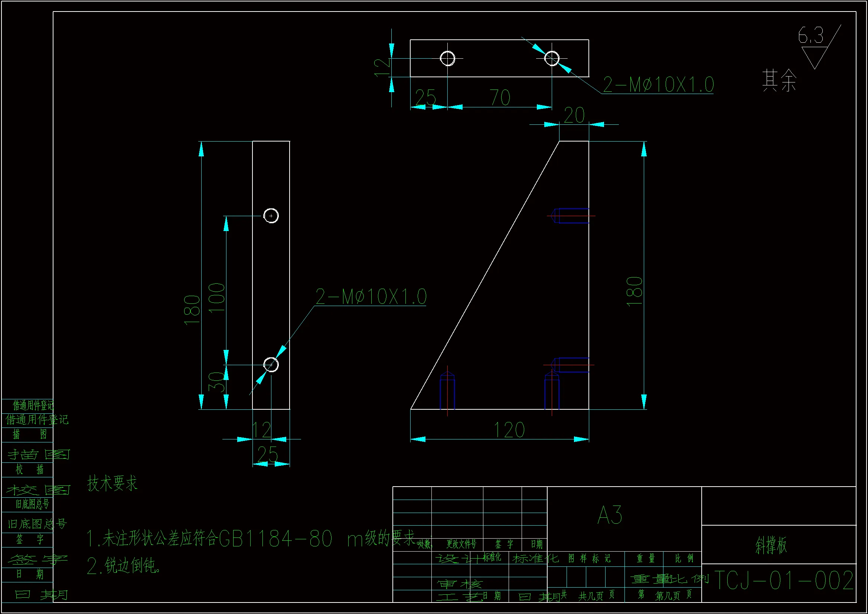Click the 2.锐边倒钝 technical note
The image size is (868, 614).
[x=123, y=566]
